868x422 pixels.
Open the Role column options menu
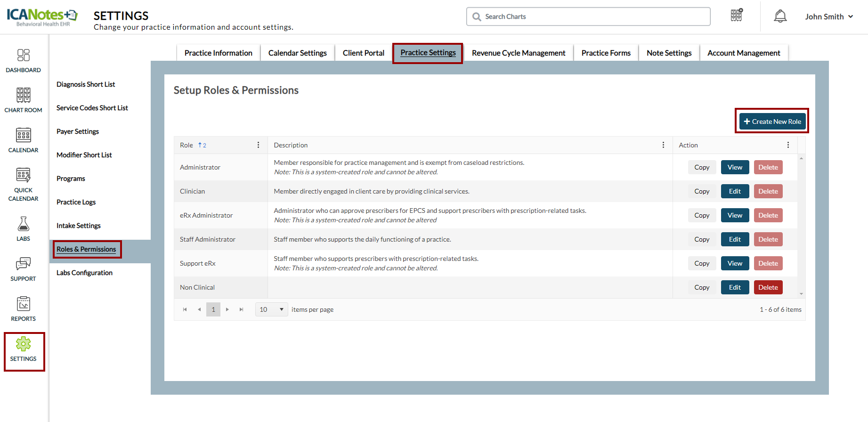(x=258, y=145)
